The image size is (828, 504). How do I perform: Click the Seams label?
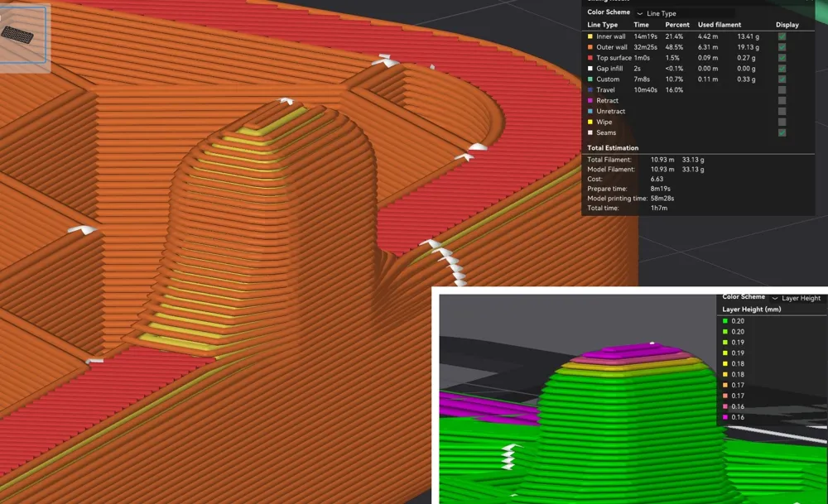606,132
